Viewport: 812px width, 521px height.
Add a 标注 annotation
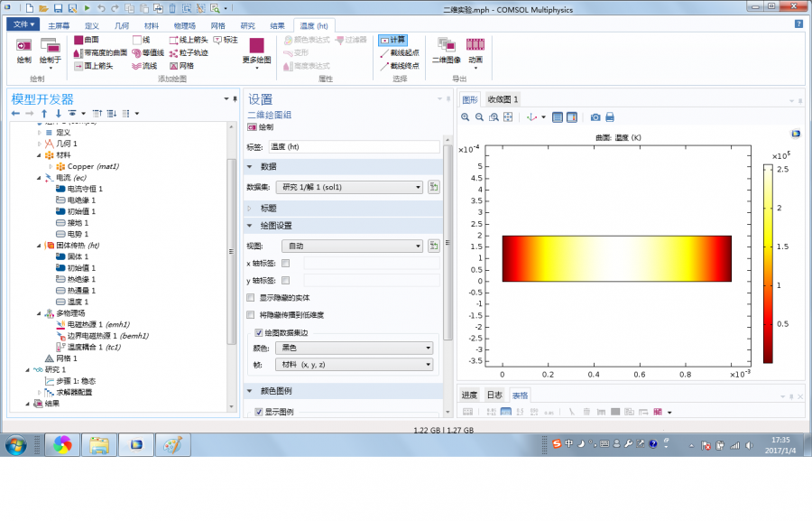(226, 40)
